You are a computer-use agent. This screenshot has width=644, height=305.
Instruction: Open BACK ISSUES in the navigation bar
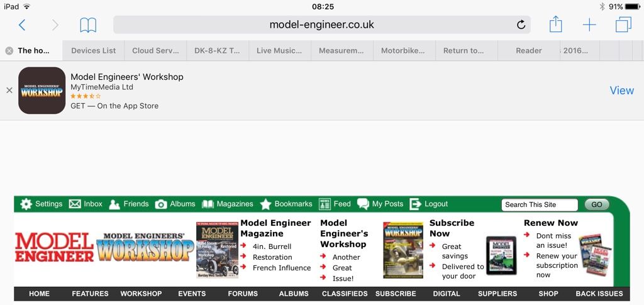click(599, 294)
